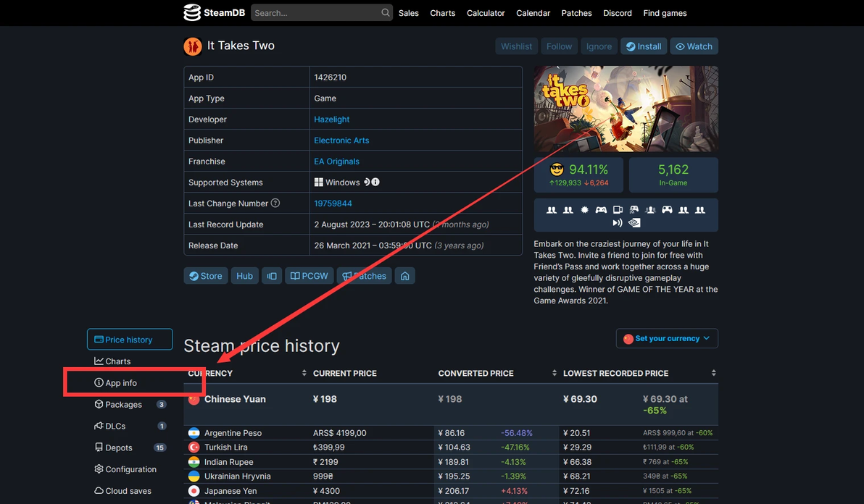The height and width of the screenshot is (504, 864).
Task: Open change number 19759844 link
Action: pos(333,203)
